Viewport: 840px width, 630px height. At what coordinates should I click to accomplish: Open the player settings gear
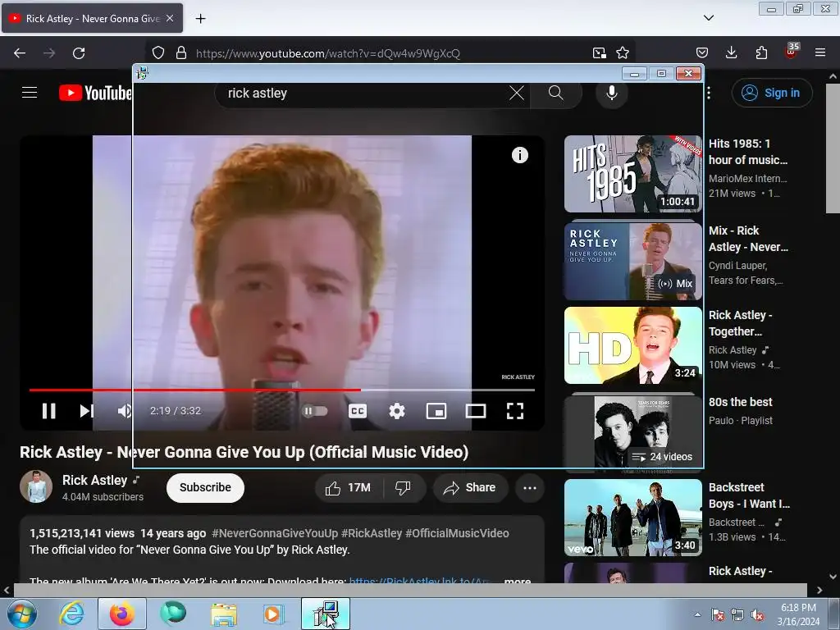pyautogui.click(x=397, y=411)
